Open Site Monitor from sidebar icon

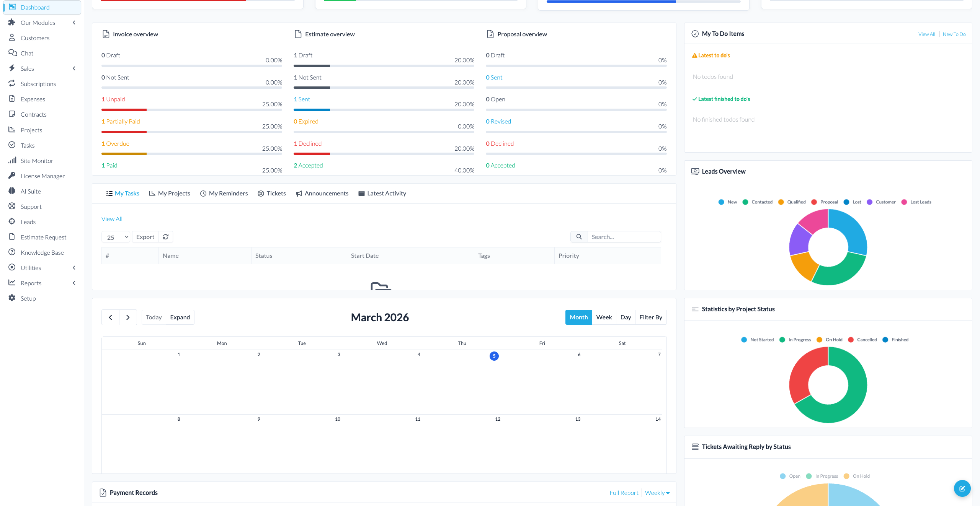pos(12,161)
